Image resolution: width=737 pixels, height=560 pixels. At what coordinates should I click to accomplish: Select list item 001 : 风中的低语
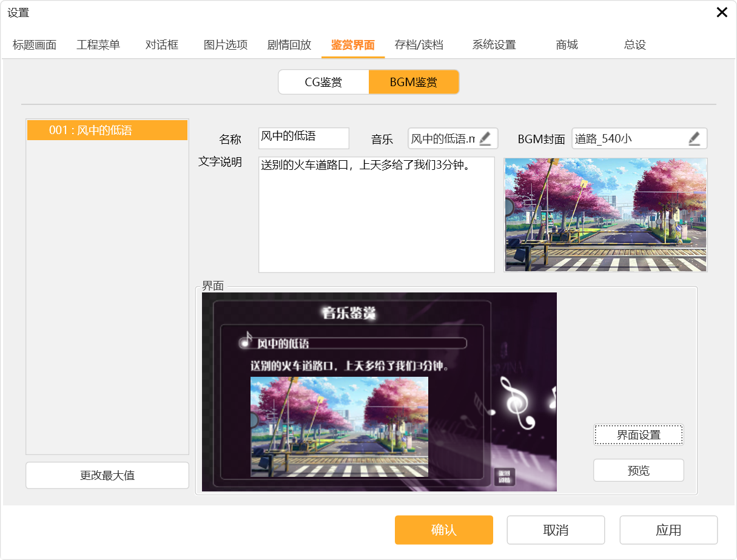(107, 130)
